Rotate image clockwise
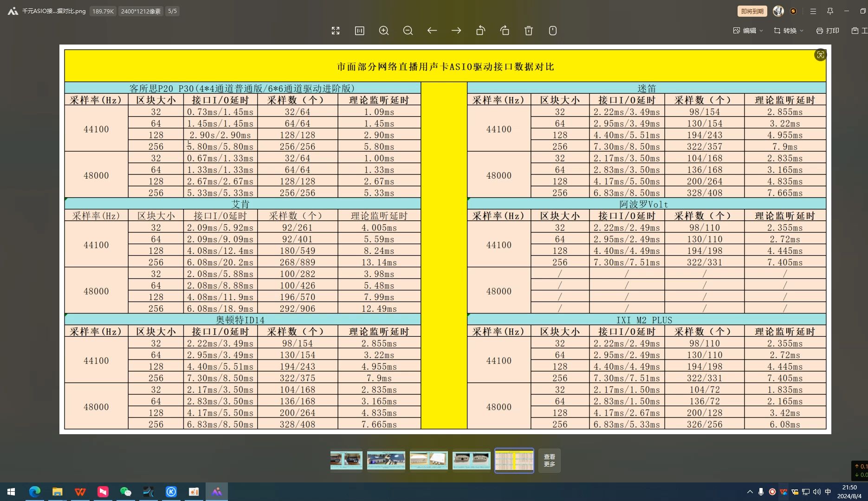868x501 pixels. (505, 31)
